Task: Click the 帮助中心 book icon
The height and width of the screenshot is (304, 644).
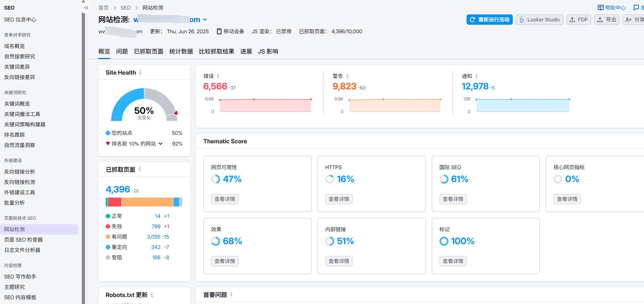Action: tap(601, 7)
